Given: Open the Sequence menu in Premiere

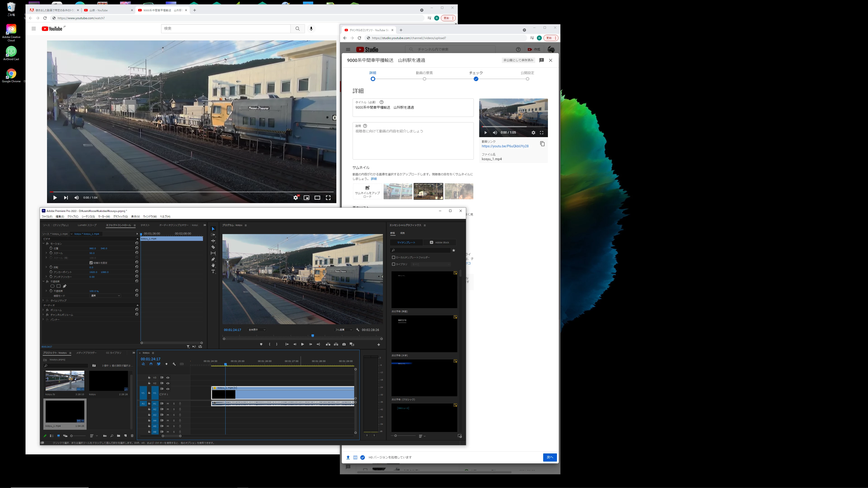Looking at the screenshot, I should (88, 217).
